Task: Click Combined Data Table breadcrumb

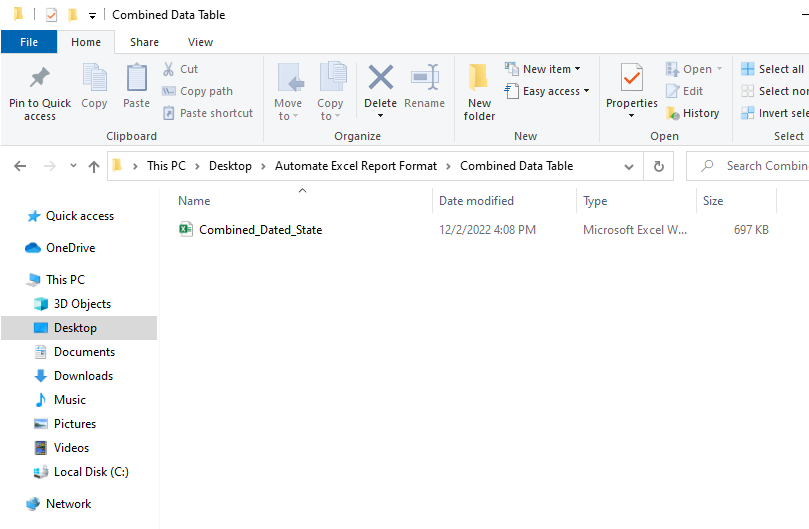Action: tap(516, 166)
